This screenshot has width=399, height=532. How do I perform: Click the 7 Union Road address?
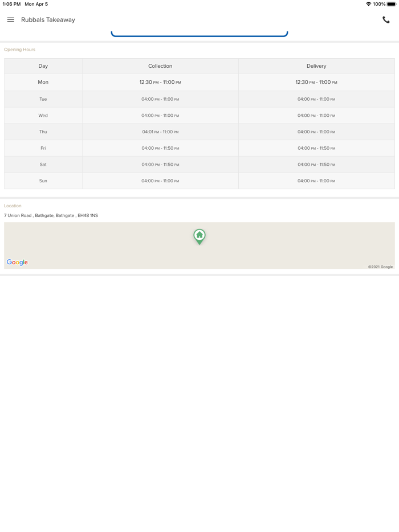pyautogui.click(x=51, y=215)
